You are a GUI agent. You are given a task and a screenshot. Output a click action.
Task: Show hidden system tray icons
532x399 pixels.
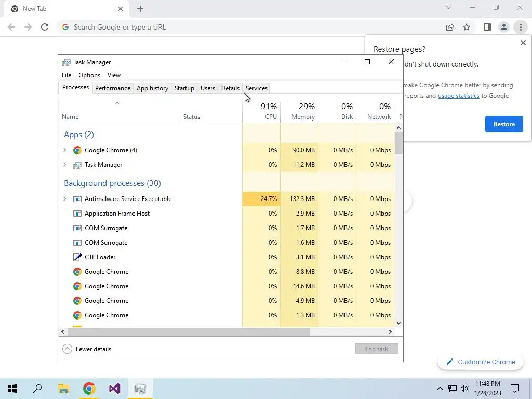(440, 389)
